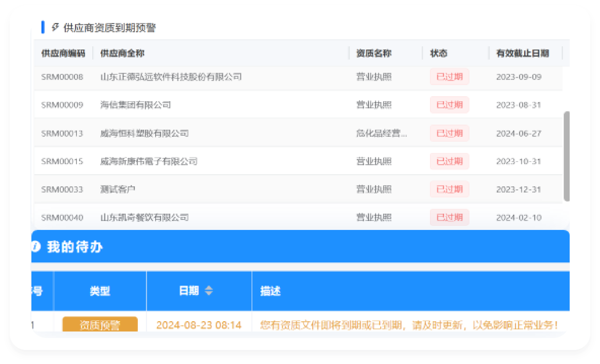The image size is (600, 364).
Task: Click the 已过期 badge for 威海恒科塑胶有限公司
Action: pyautogui.click(x=449, y=133)
